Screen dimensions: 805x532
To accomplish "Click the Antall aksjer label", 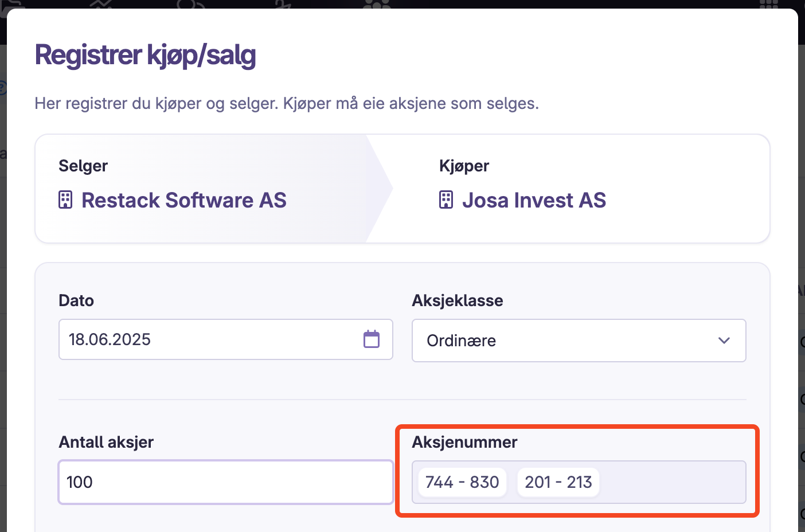I will tap(106, 442).
